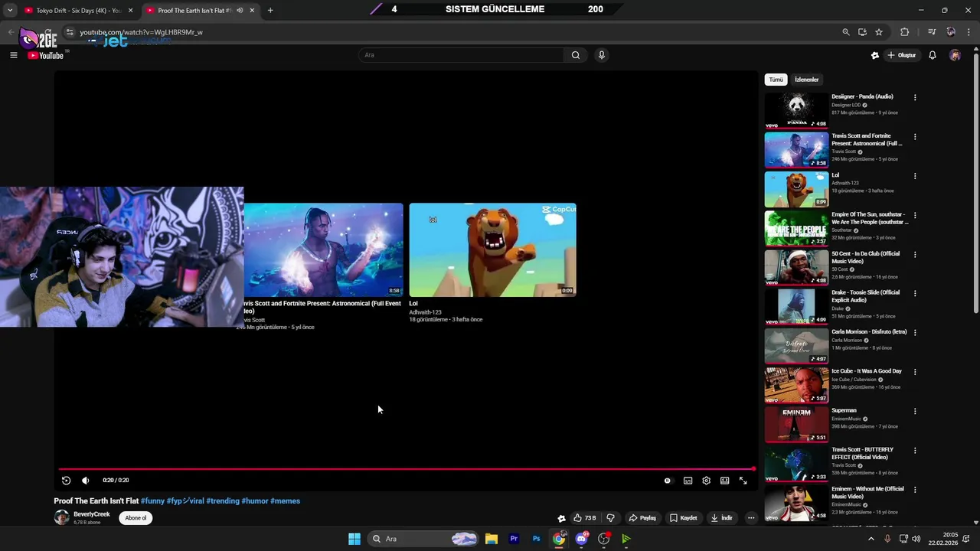Open the notifications bell
Viewport: 980px width, 551px height.
933,55
